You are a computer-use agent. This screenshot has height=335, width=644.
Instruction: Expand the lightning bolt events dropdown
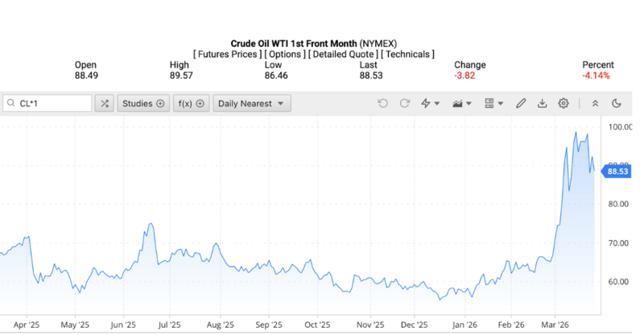[x=431, y=103]
